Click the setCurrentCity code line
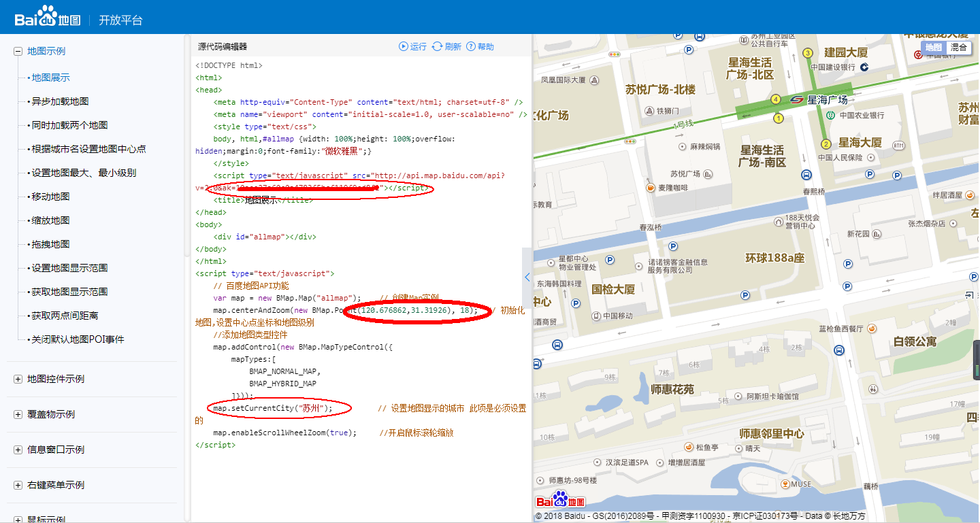Image resolution: width=980 pixels, height=523 pixels. coord(273,408)
